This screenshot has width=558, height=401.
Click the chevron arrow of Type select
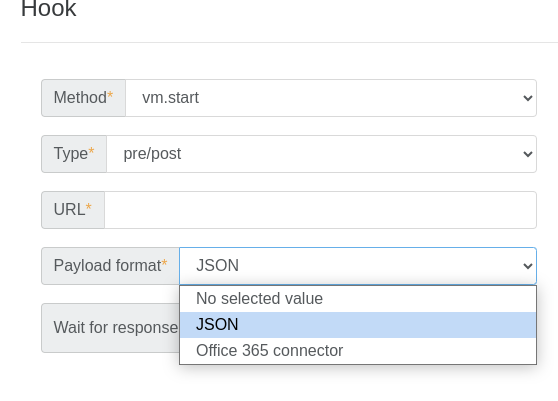point(528,154)
